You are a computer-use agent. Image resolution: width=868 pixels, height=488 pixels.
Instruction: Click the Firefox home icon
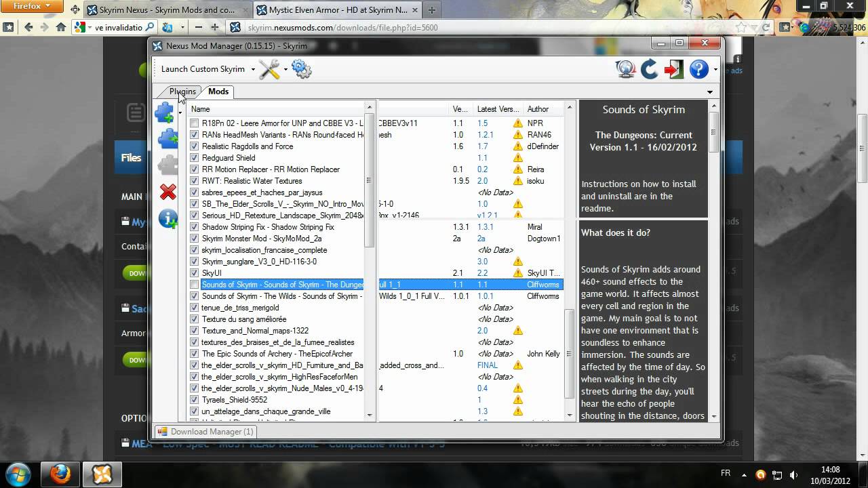pos(60,27)
